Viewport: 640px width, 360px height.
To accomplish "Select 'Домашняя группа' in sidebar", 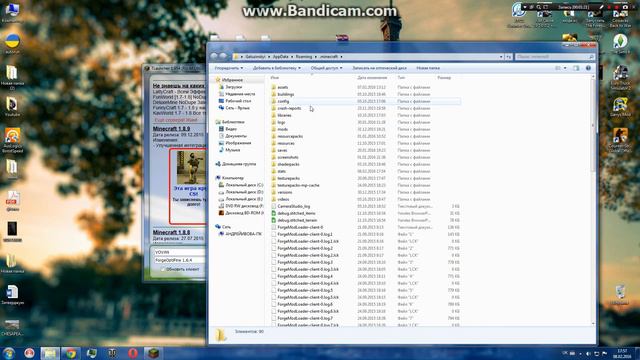I will (x=238, y=164).
